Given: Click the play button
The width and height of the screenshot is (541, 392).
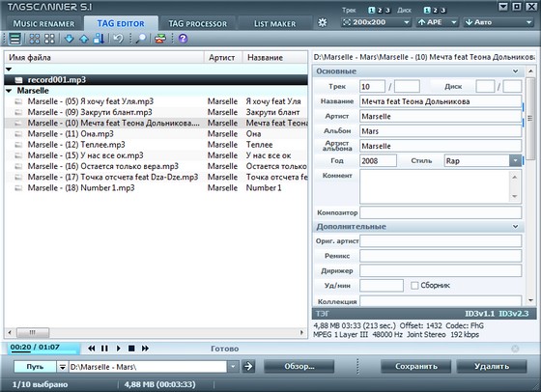Looking at the screenshot, I should point(118,349).
